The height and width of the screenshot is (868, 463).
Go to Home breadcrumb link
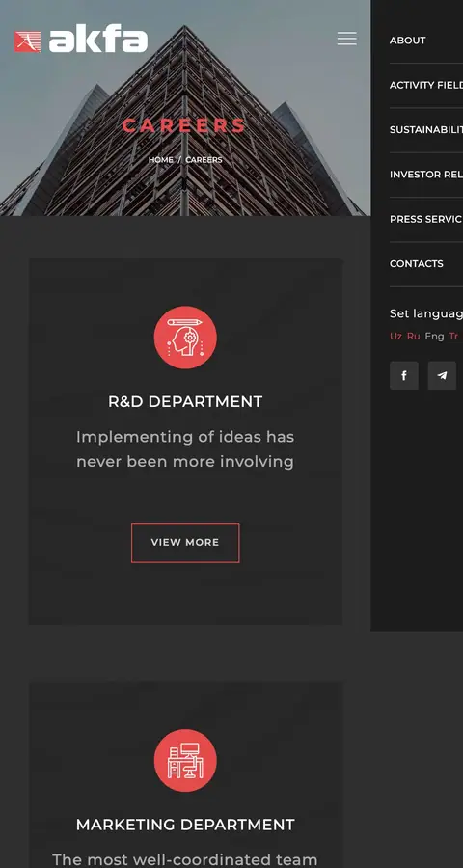161,159
